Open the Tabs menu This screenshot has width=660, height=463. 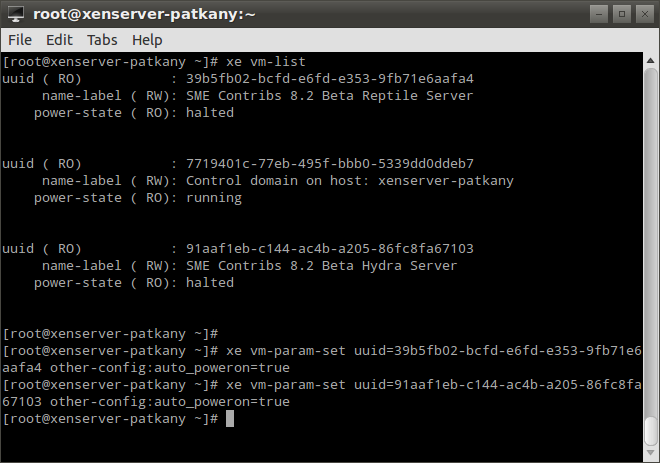coord(102,40)
